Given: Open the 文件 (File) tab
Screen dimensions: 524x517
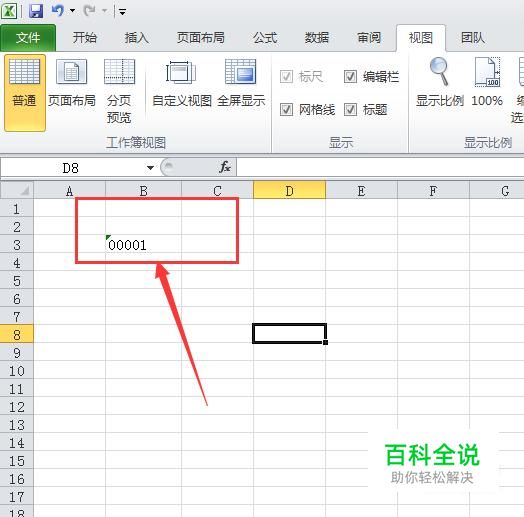Looking at the screenshot, I should (x=28, y=38).
